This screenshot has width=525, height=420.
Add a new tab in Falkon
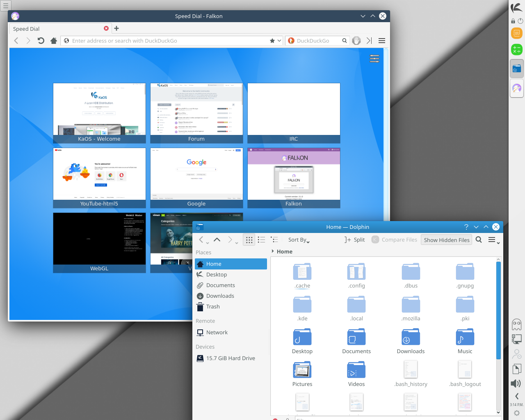(116, 28)
